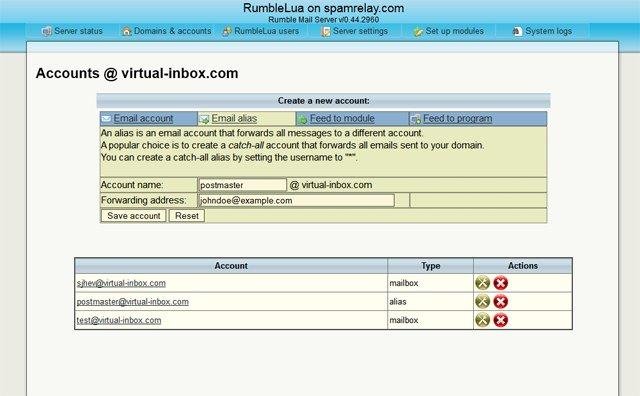The image size is (640, 396).
Task: Click the System logs icon
Action: [517, 31]
